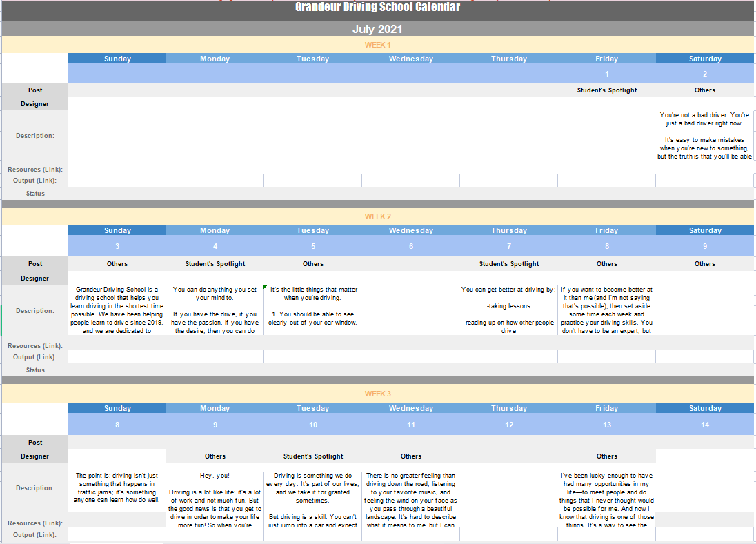Image resolution: width=756 pixels, height=544 pixels.
Task: Click the Monday header in Week 1
Action: (x=215, y=59)
